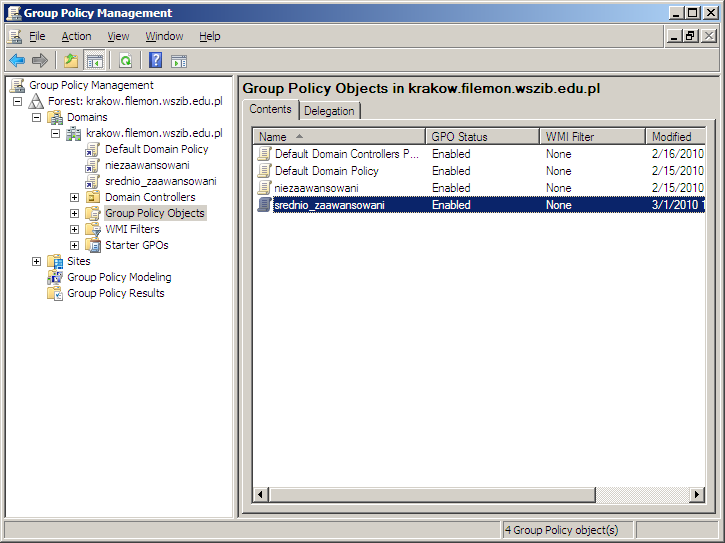The image size is (725, 543).
Task: Toggle the Show/Hide Console Tree icon
Action: tap(94, 61)
